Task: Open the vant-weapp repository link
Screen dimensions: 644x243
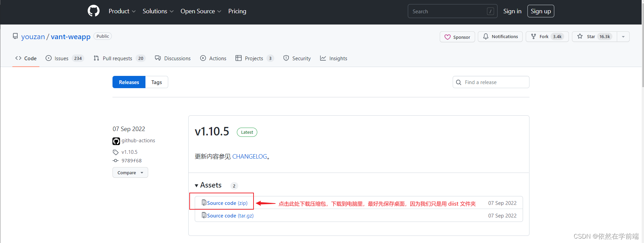Action: (x=71, y=37)
